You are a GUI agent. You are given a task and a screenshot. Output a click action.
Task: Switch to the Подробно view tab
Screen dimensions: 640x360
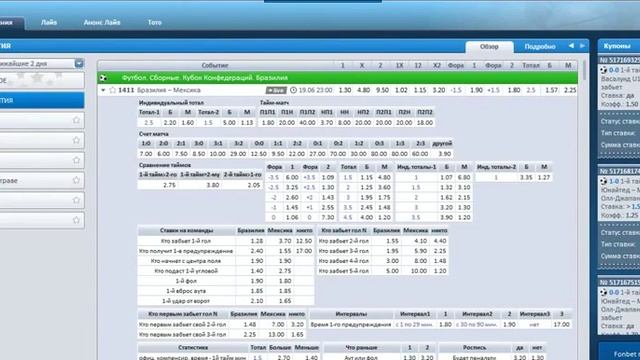(x=540, y=47)
